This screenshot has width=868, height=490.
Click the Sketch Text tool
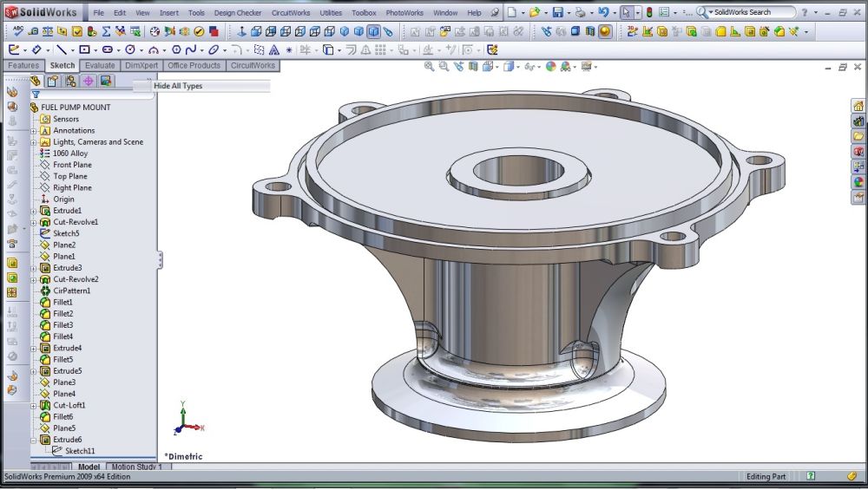pyautogui.click(x=274, y=49)
